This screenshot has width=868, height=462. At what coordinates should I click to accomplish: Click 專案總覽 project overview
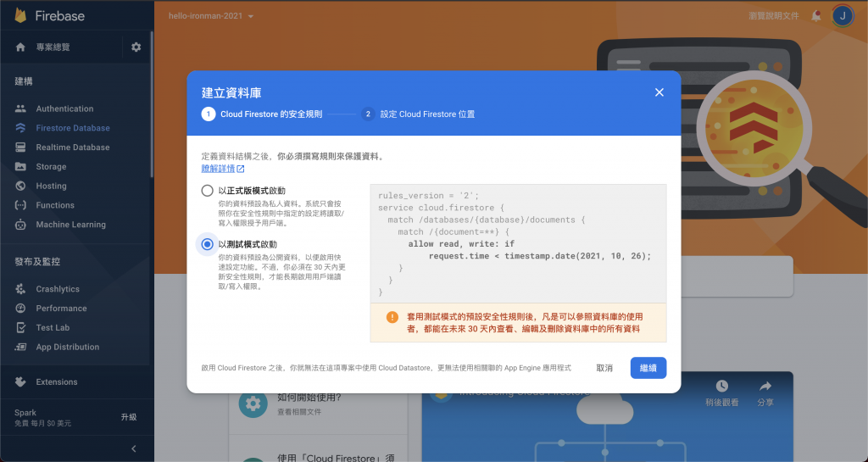point(53,47)
